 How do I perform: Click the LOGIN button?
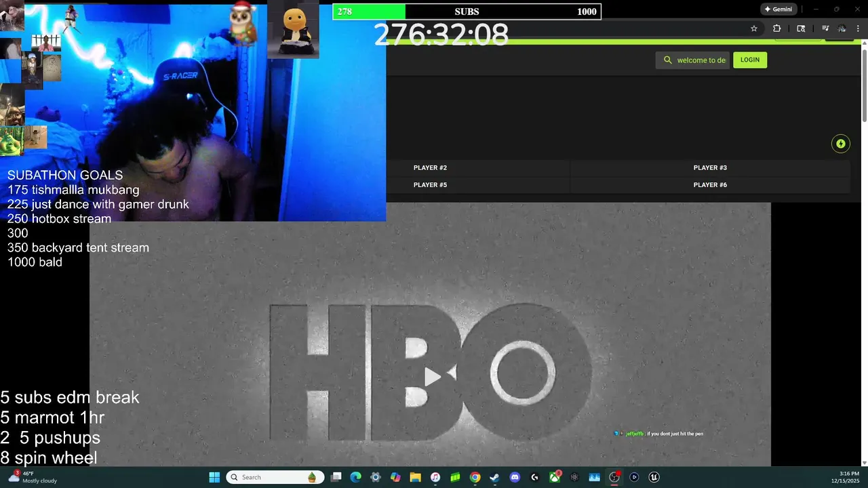tap(750, 60)
